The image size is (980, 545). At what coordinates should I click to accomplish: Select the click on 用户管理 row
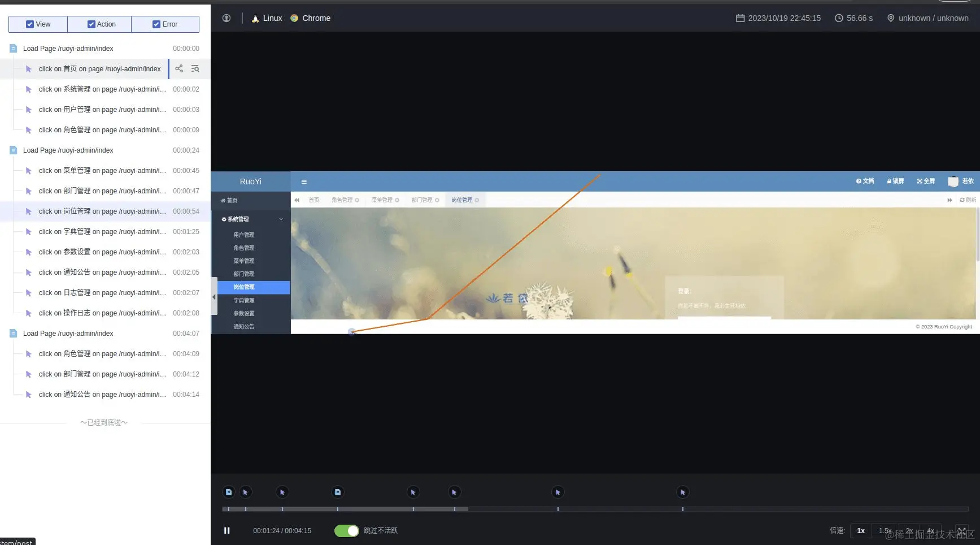105,110
